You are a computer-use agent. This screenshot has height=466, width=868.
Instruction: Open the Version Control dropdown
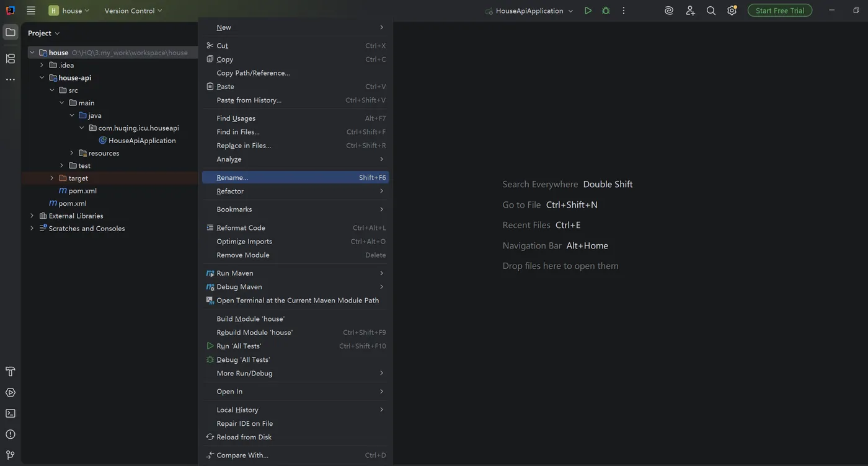(133, 11)
